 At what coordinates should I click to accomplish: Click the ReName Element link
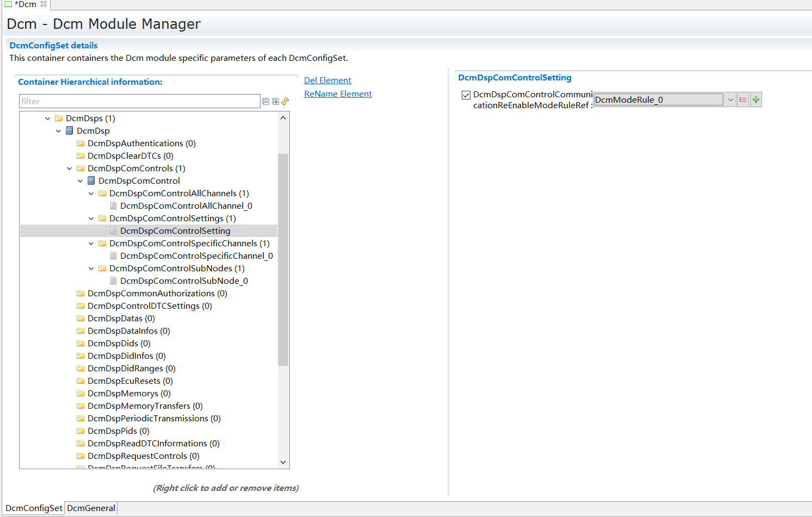click(x=338, y=94)
